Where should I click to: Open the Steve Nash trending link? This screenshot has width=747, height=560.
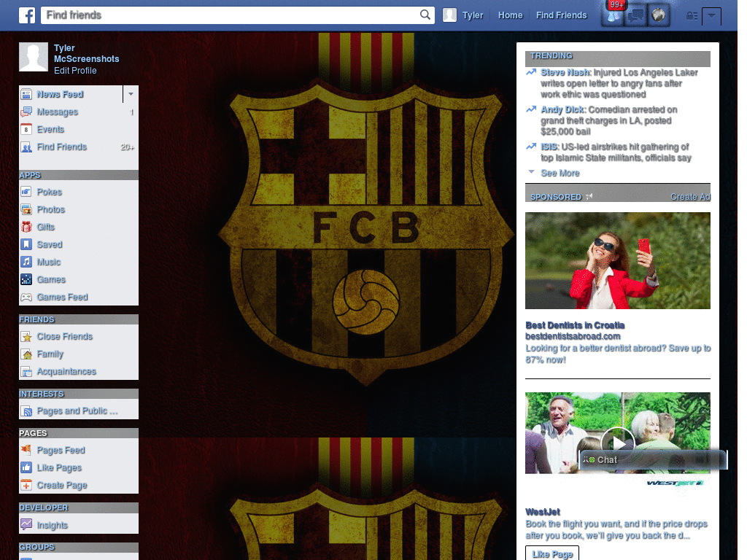pyautogui.click(x=565, y=72)
